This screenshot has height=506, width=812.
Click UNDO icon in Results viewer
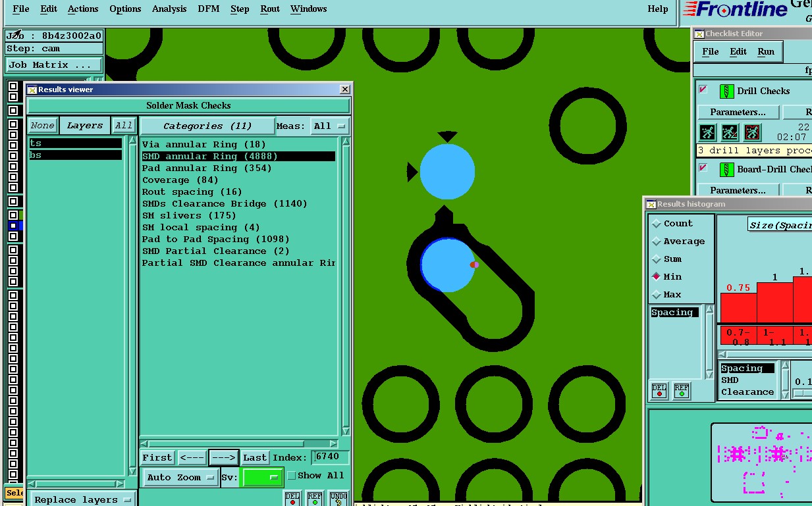point(338,498)
